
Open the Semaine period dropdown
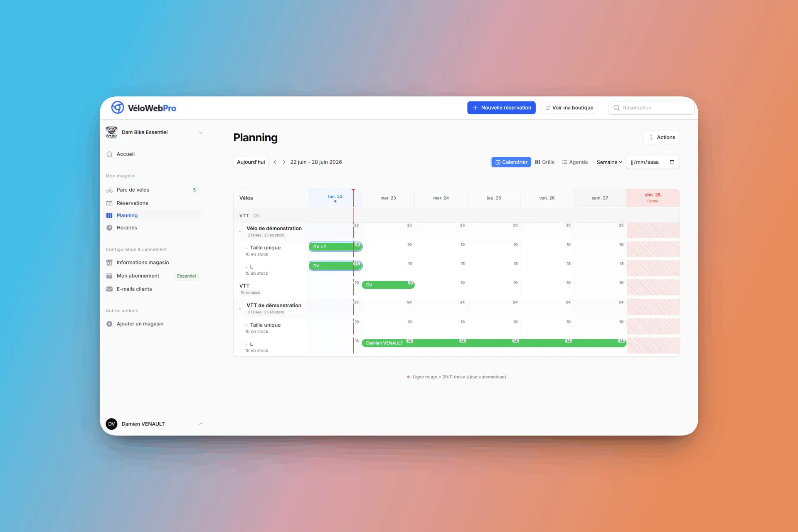pos(609,162)
